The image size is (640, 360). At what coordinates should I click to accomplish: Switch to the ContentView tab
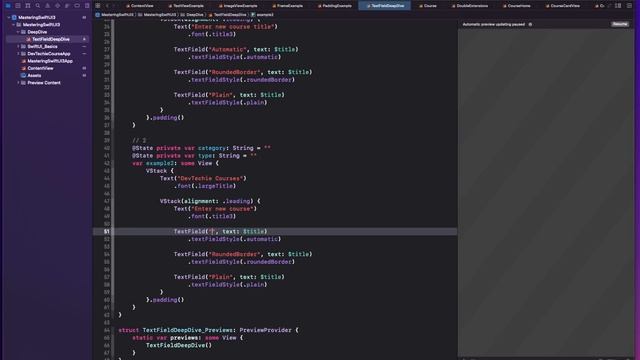pyautogui.click(x=140, y=6)
